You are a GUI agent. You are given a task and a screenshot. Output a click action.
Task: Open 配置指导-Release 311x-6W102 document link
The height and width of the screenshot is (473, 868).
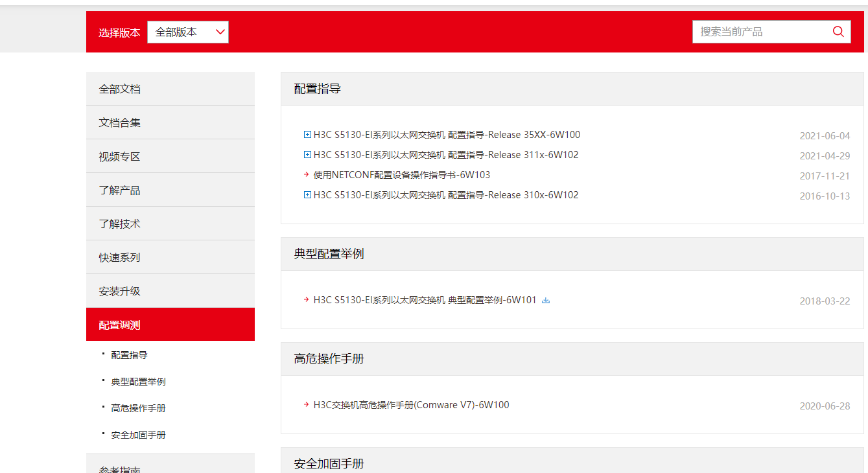coord(446,155)
